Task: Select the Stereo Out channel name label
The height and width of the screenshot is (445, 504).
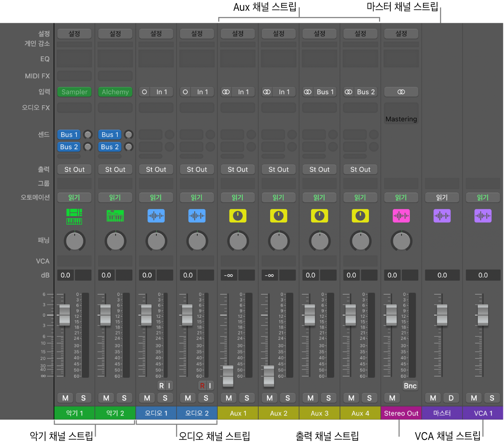Action: [x=401, y=413]
